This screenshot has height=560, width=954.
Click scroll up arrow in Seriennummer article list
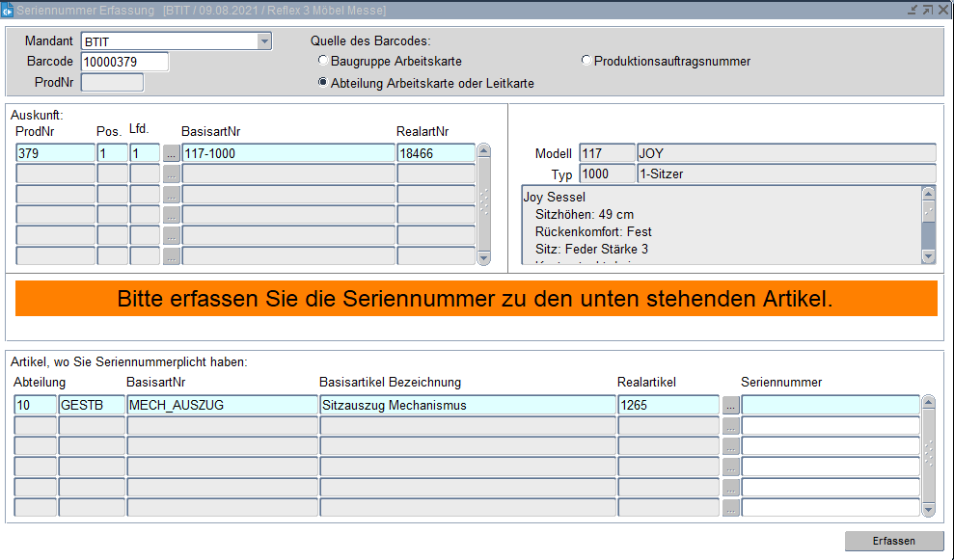928,403
